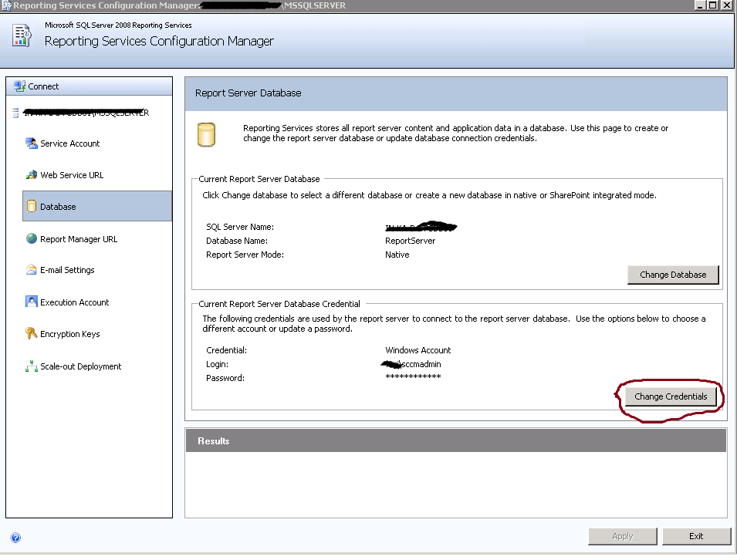Click the E-mail Settings envelope icon
737x560 pixels.
pyautogui.click(x=32, y=270)
